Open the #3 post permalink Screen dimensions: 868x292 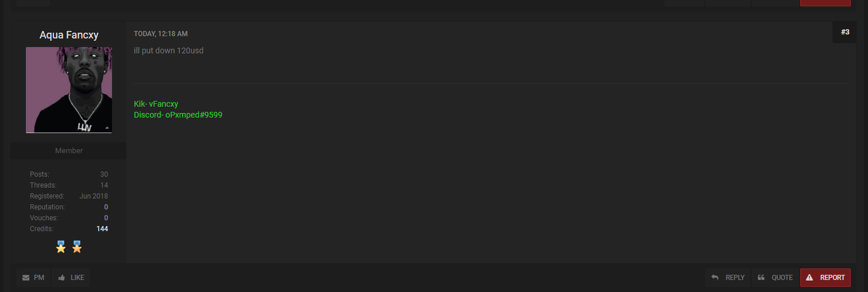845,32
